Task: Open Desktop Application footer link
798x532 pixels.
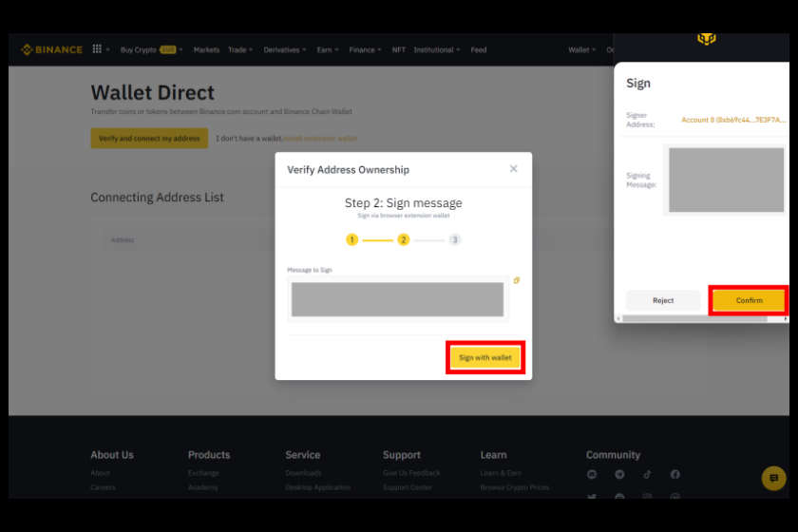Action: pyautogui.click(x=318, y=487)
